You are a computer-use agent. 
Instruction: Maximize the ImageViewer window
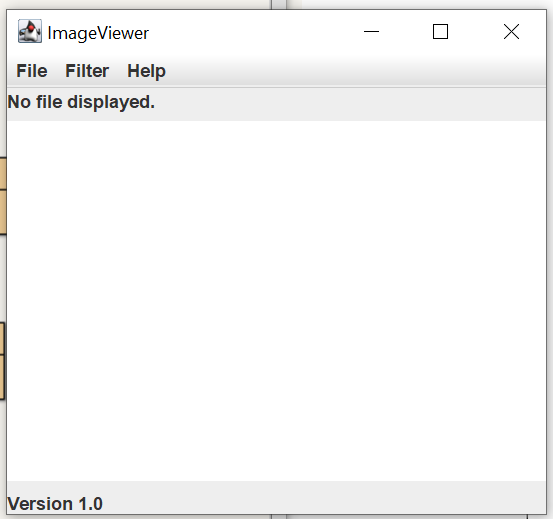pyautogui.click(x=440, y=32)
